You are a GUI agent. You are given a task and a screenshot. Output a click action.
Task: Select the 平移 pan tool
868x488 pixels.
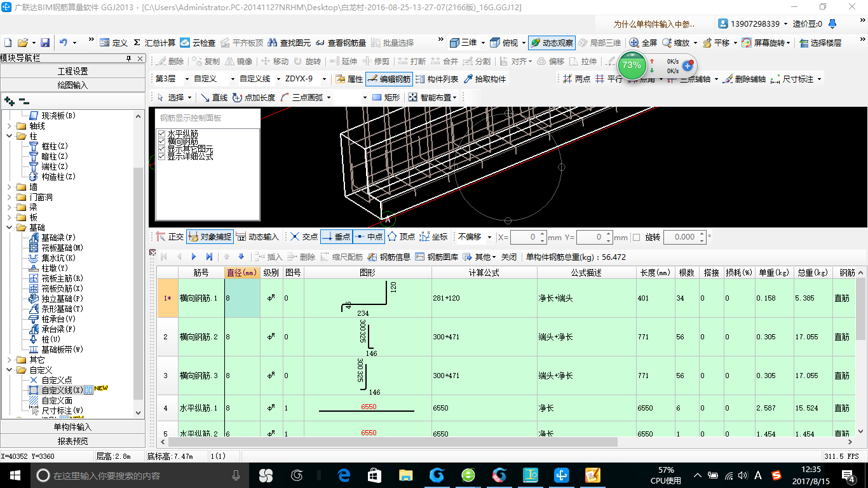(x=715, y=43)
